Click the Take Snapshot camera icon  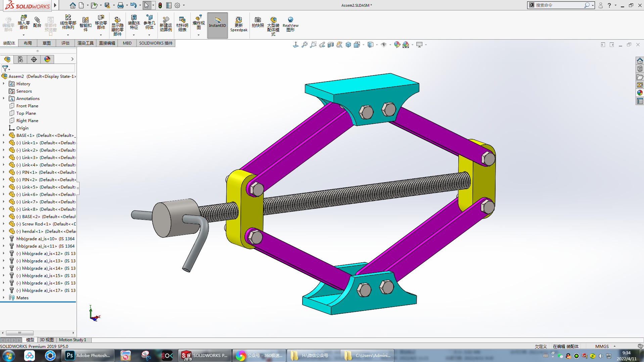click(258, 22)
